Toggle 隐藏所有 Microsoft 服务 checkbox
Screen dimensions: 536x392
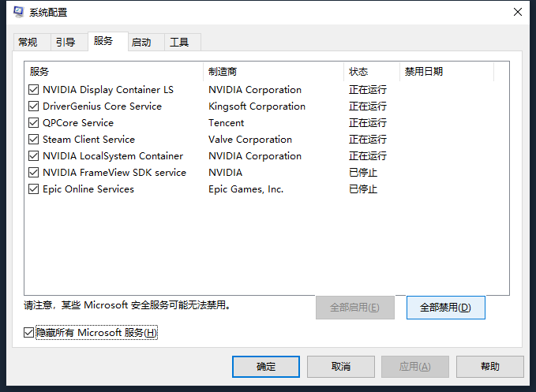tap(29, 333)
